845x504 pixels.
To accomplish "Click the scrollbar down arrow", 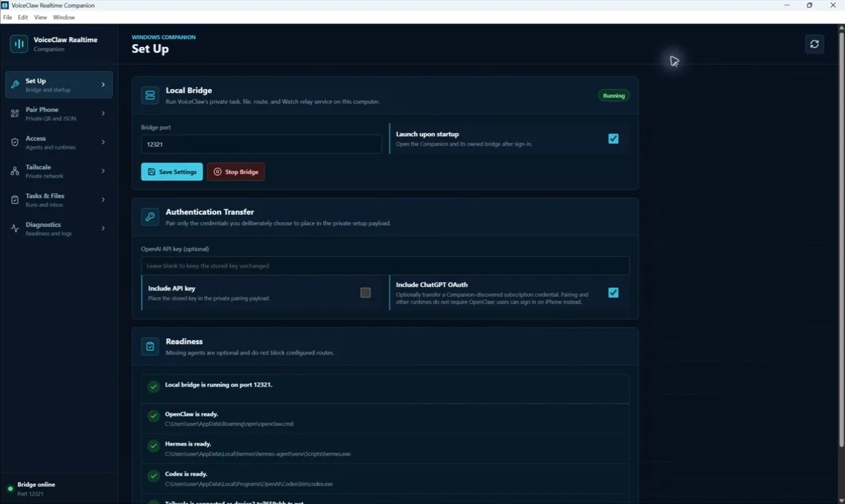I will 841,500.
